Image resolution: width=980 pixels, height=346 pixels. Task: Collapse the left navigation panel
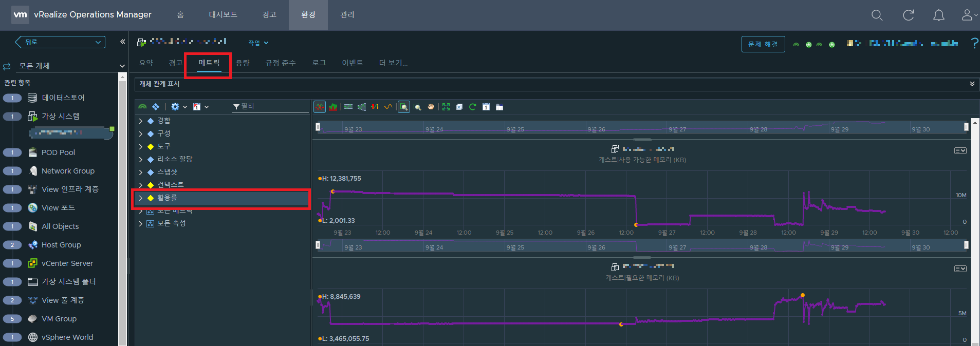point(123,42)
